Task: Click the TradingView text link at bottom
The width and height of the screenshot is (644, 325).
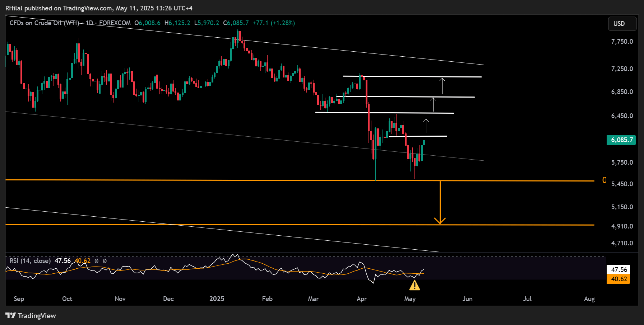Action: coord(37,316)
